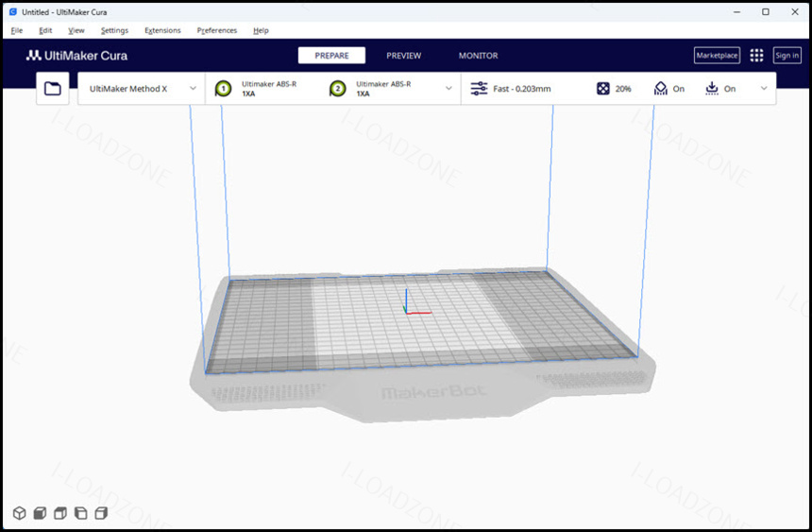Image resolution: width=812 pixels, height=532 pixels.
Task: Select the 3D view camera icon
Action: click(19, 513)
